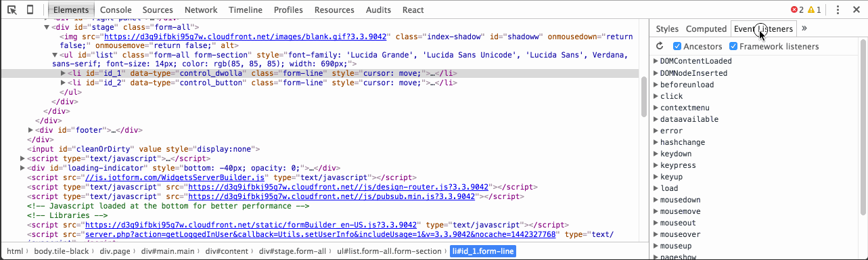Screen dimensions: 868x260
Task: Collapse the ul id=list element
Action: coord(55,55)
